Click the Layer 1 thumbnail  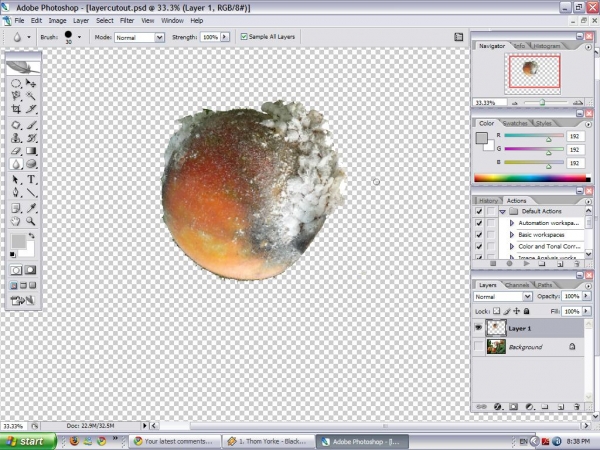pyautogui.click(x=496, y=328)
